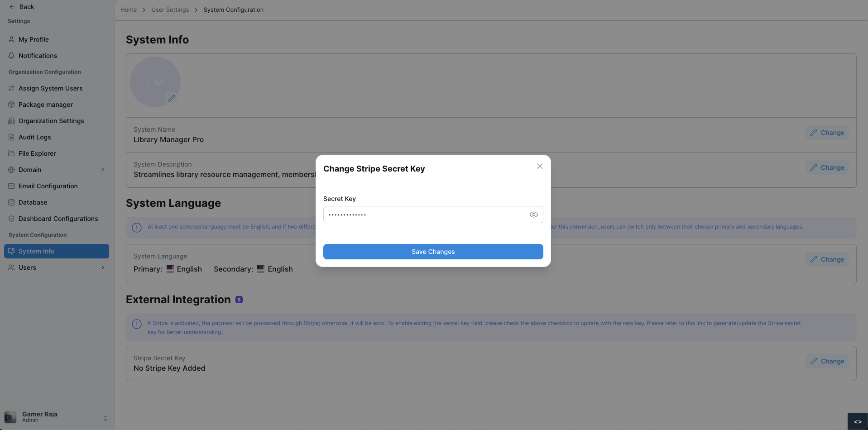Open the Gamer Raja account switcher chevron
This screenshot has height=430, width=868.
coord(105,418)
